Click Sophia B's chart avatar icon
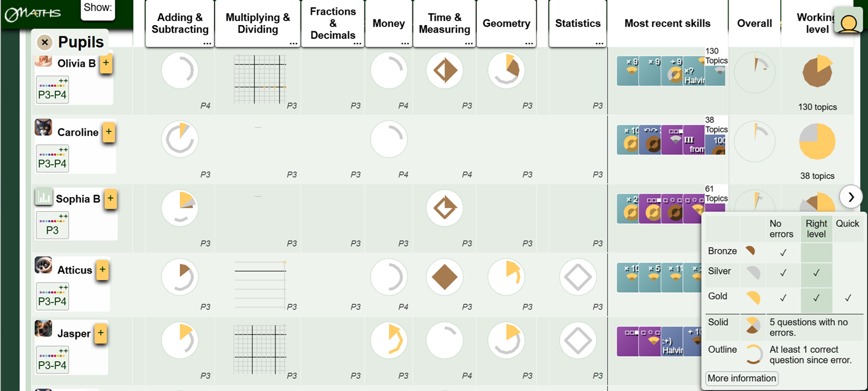Image resolution: width=868 pixels, height=391 pixels. (43, 197)
